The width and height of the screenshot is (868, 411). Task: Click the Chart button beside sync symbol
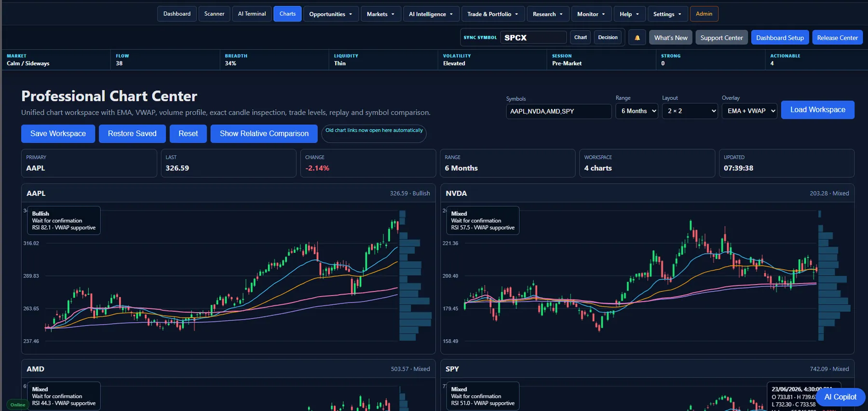click(x=581, y=38)
